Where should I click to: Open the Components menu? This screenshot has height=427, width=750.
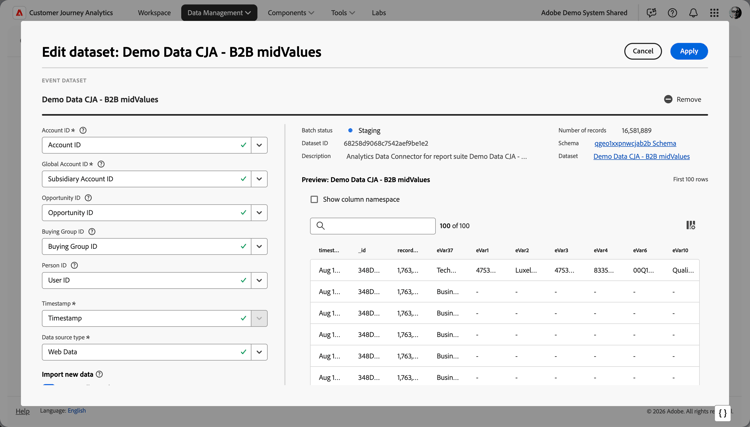tap(291, 13)
